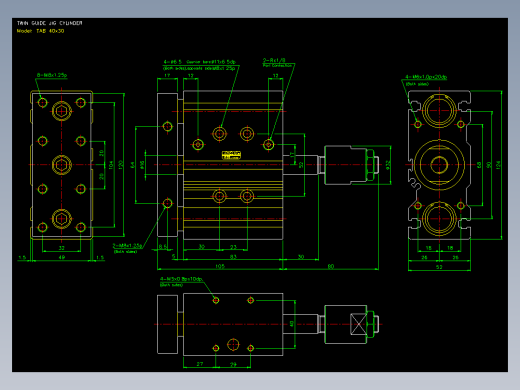520x390 pixels.
Task: Click the 104 vertical dimension
Action: (111, 165)
